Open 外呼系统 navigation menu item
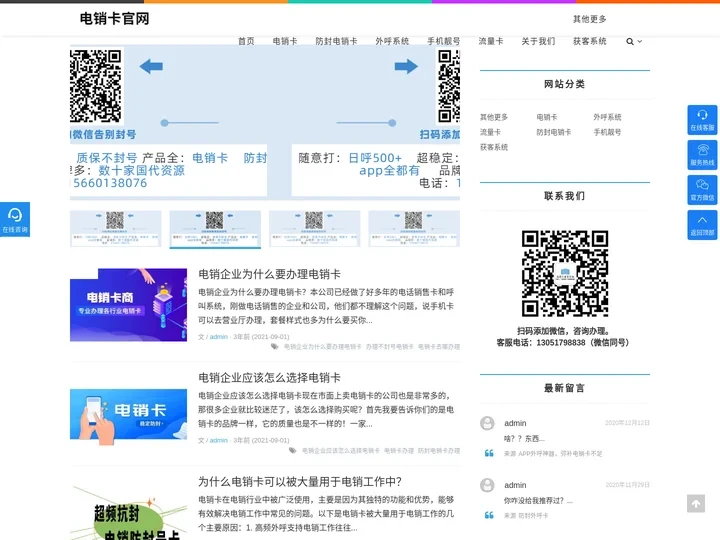This screenshot has height=540, width=720. tap(392, 41)
